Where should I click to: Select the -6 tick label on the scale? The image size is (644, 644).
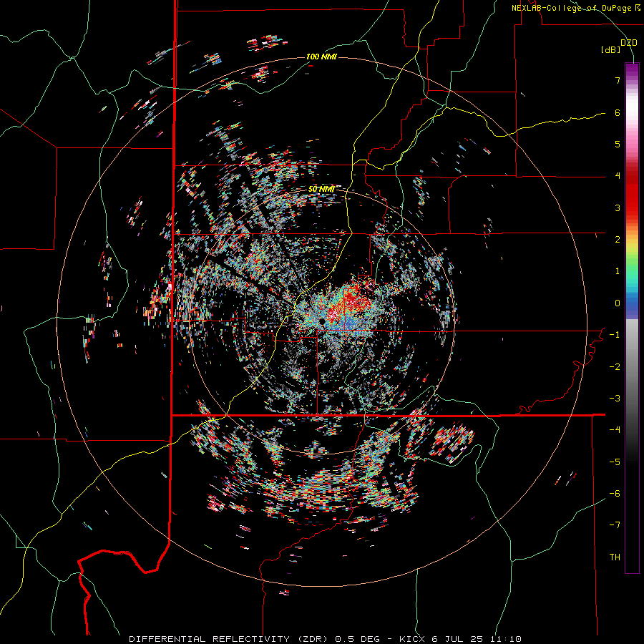[x=615, y=494]
